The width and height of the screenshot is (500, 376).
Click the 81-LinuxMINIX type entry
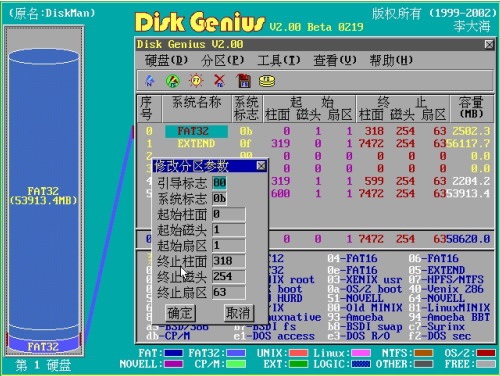click(x=449, y=308)
